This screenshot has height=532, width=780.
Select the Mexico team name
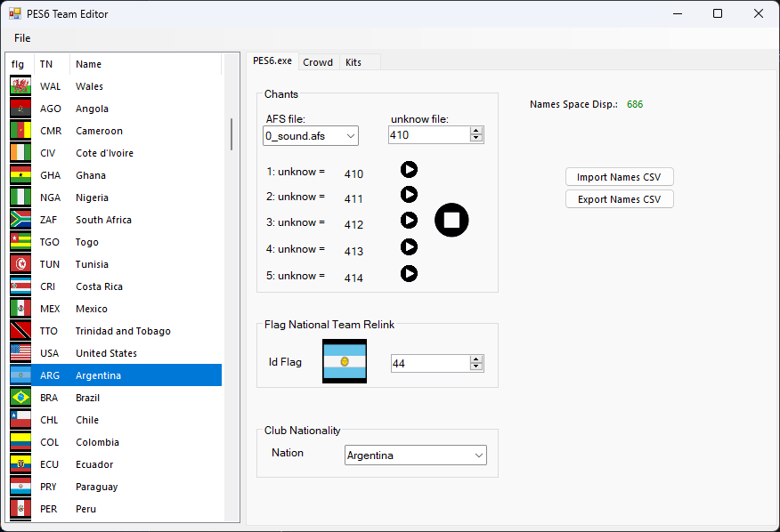click(92, 309)
